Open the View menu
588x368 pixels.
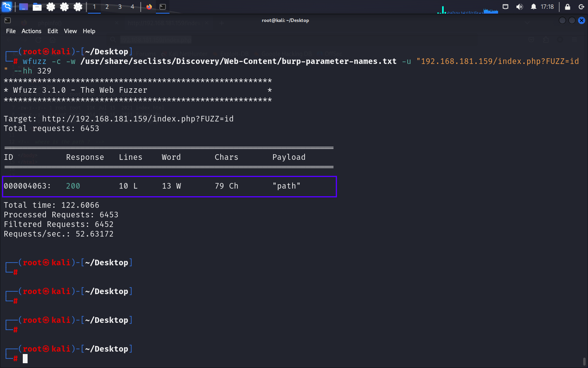click(70, 31)
